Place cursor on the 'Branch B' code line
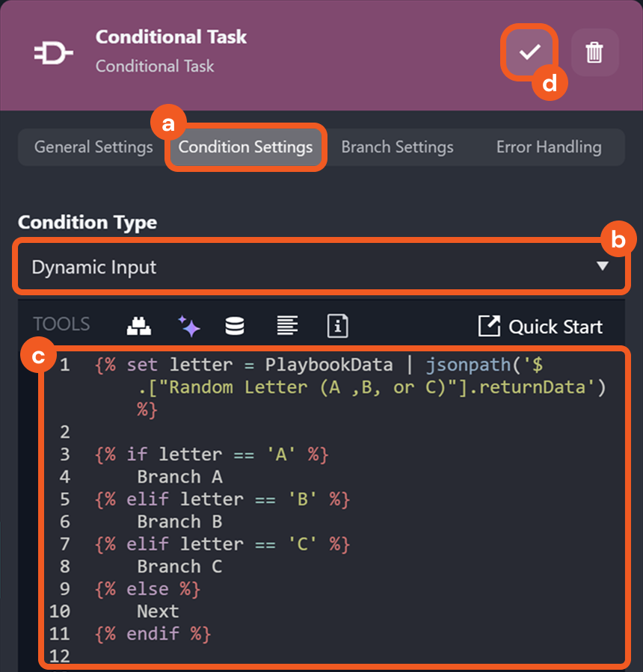 (179, 522)
